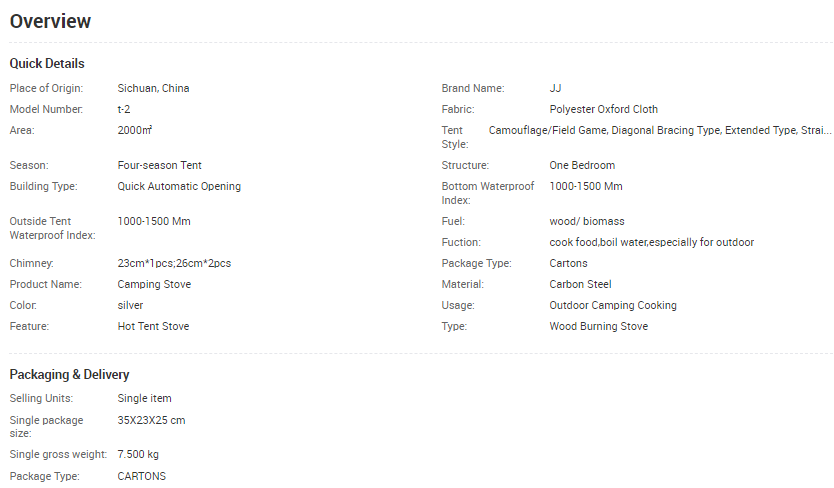
Task: Click the Hot Tent Stove feature value
Action: (x=153, y=326)
